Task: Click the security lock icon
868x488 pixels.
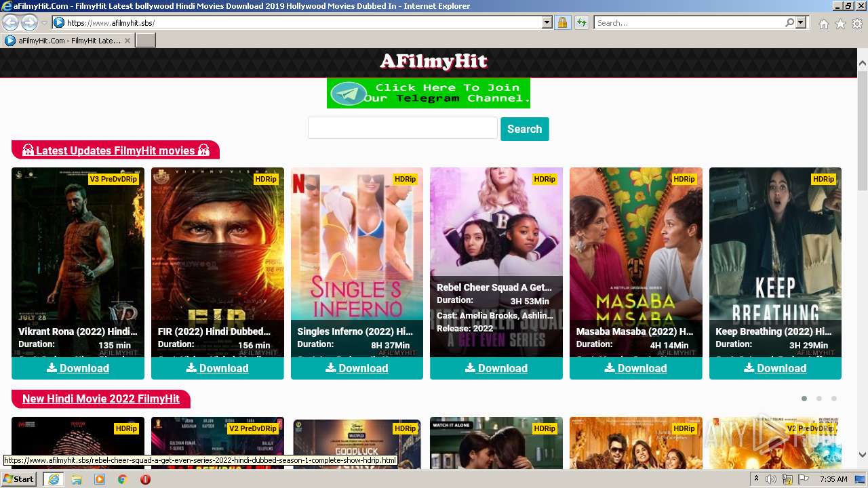Action: [x=562, y=23]
